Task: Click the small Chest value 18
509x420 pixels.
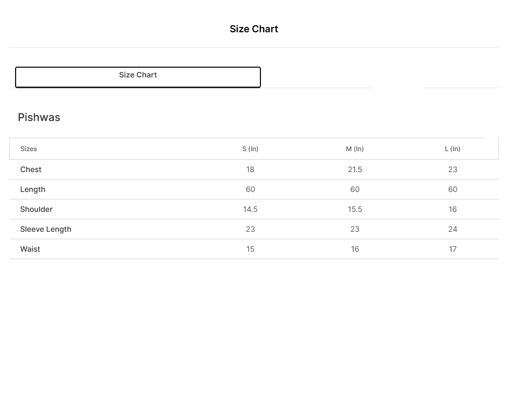Action: click(250, 169)
